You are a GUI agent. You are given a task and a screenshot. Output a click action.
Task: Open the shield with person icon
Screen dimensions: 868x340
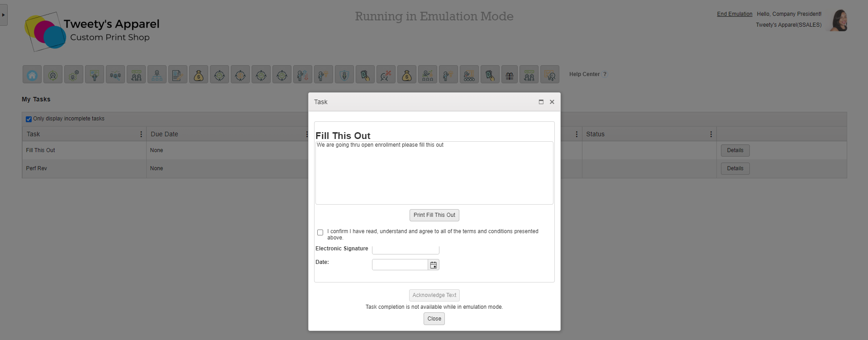[344, 74]
